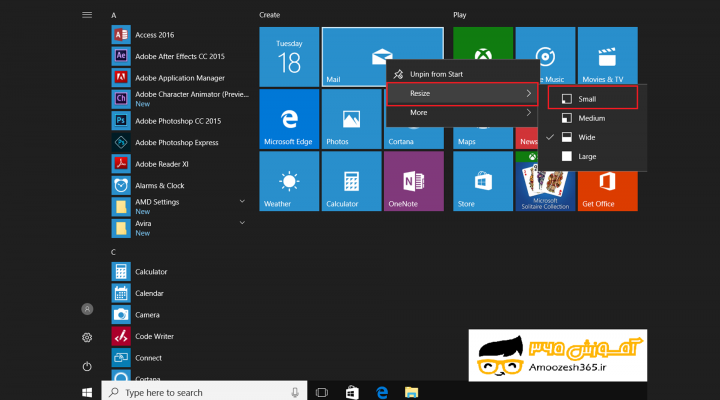Open the Cortana tile
Image resolution: width=720 pixels, height=400 pixels.
414,138
